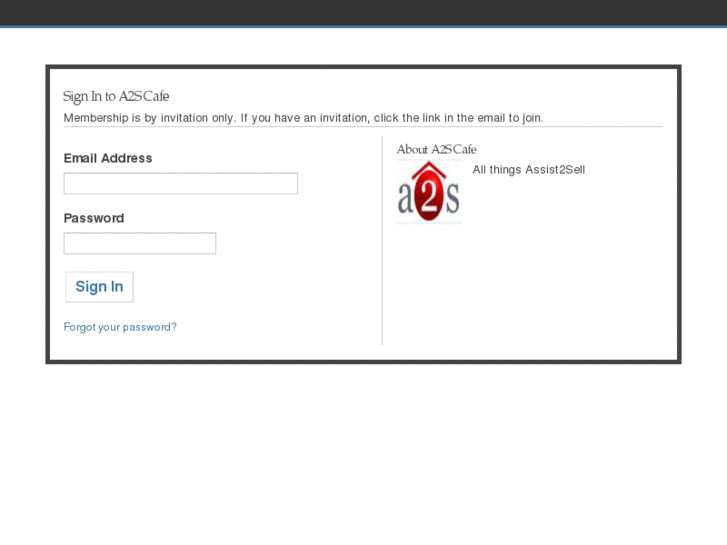Image resolution: width=727 pixels, height=545 pixels.
Task: Click the a2s Assist2Sell logo image
Action: tap(429, 192)
